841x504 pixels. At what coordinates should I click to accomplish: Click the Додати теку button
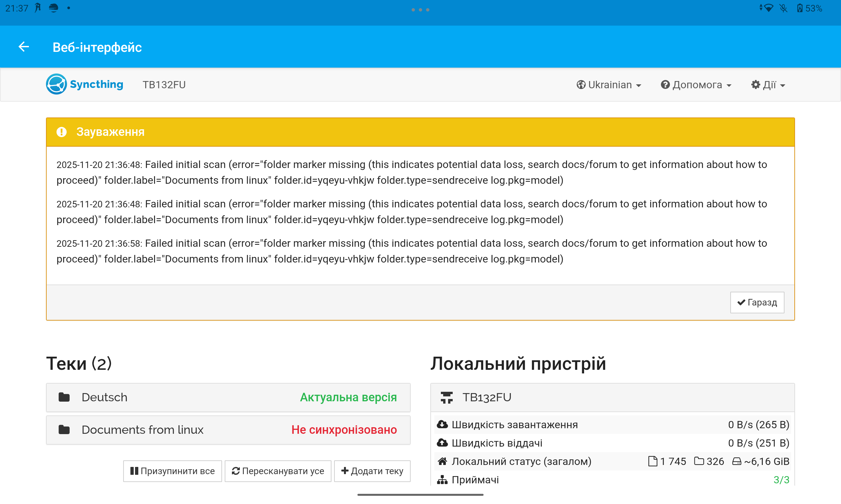click(x=372, y=471)
